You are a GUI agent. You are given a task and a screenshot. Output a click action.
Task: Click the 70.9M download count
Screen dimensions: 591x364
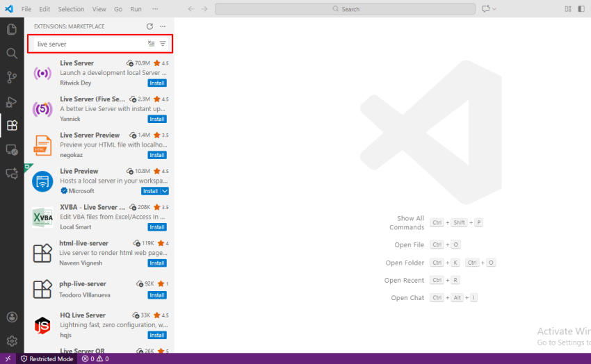click(142, 63)
